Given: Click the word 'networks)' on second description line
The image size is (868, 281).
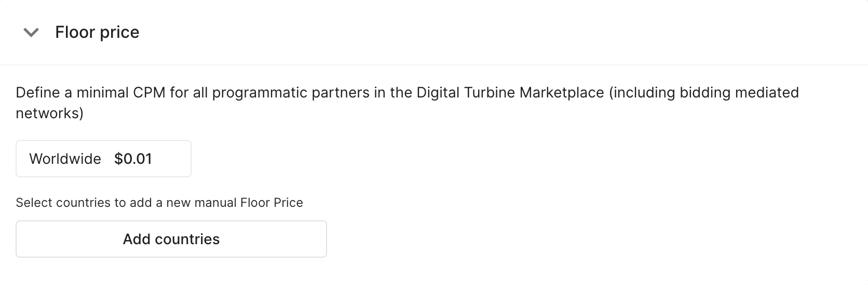Looking at the screenshot, I should [49, 113].
